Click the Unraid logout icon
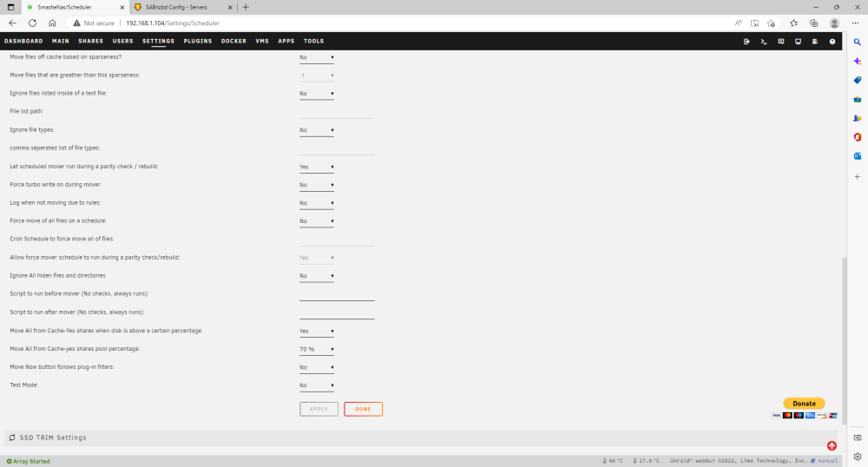868x467 pixels. coord(746,42)
